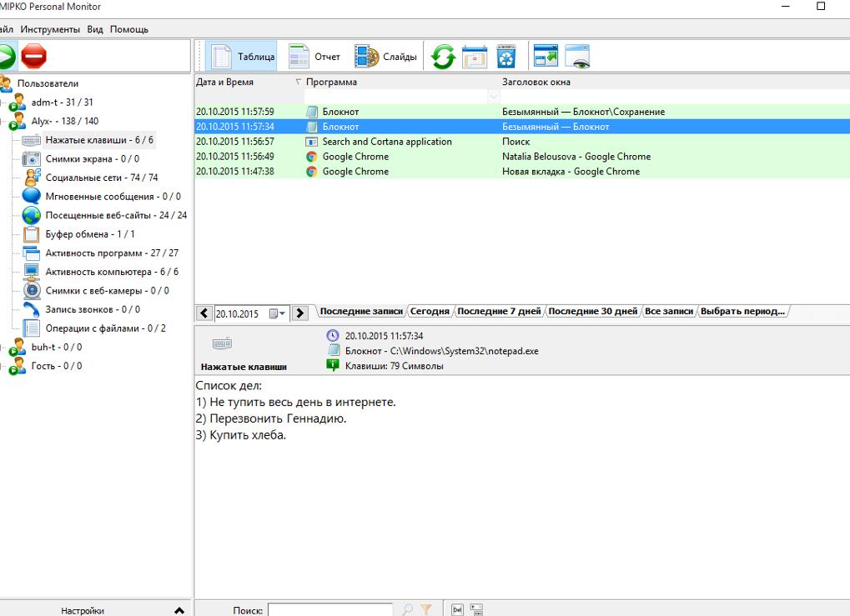Open the Программа column filter dropdown
Image resolution: width=850 pixels, height=616 pixels.
tap(493, 97)
